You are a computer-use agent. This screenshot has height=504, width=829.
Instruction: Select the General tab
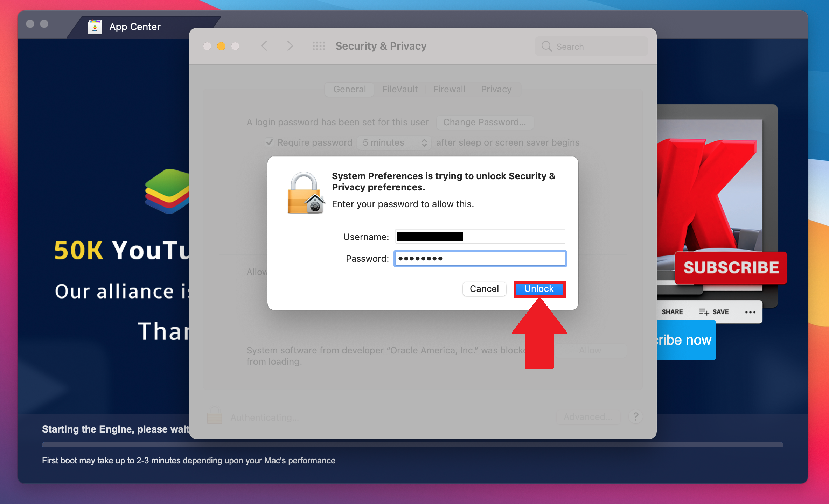tap(350, 90)
